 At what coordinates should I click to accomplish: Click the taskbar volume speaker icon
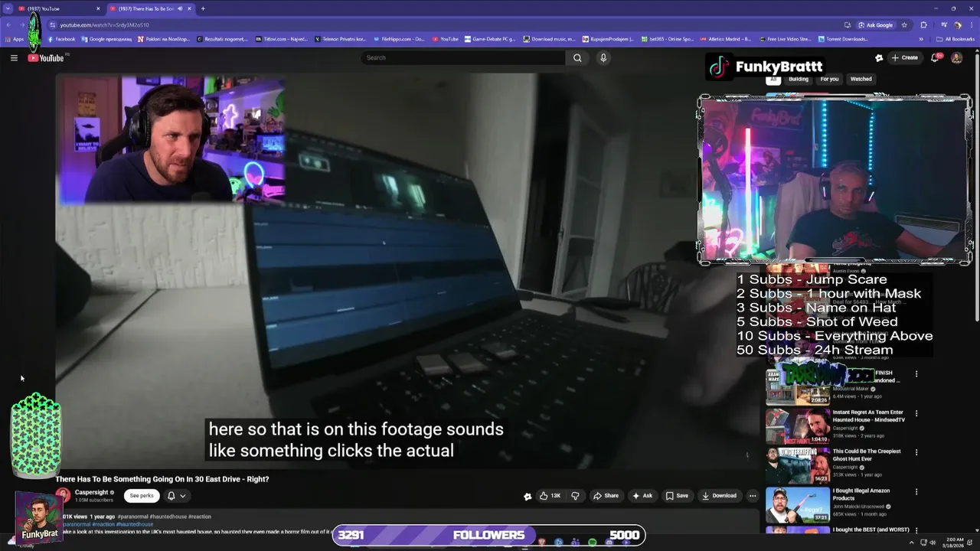point(933,543)
